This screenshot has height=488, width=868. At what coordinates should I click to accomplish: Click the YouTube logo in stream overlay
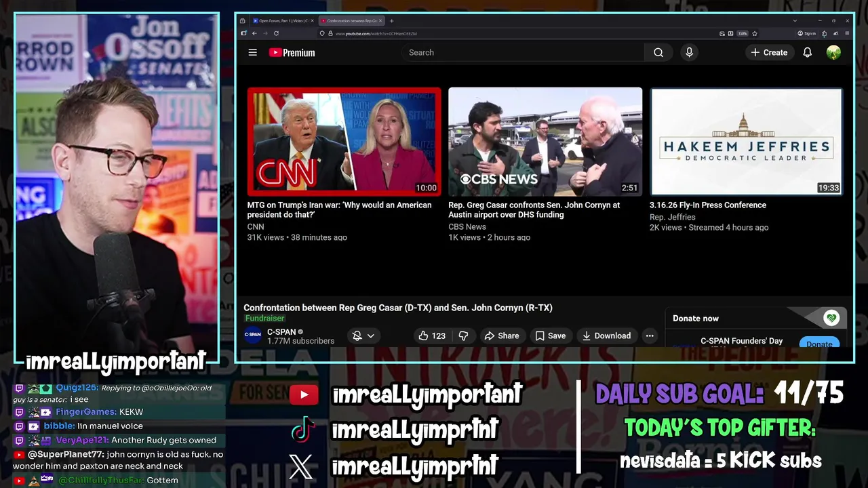click(x=304, y=394)
